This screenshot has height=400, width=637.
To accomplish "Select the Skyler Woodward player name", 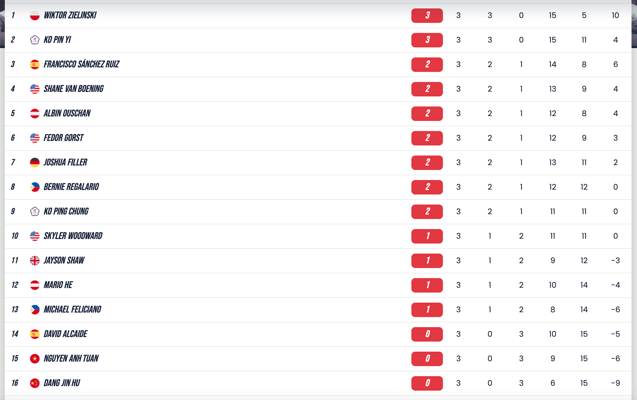I will [73, 236].
